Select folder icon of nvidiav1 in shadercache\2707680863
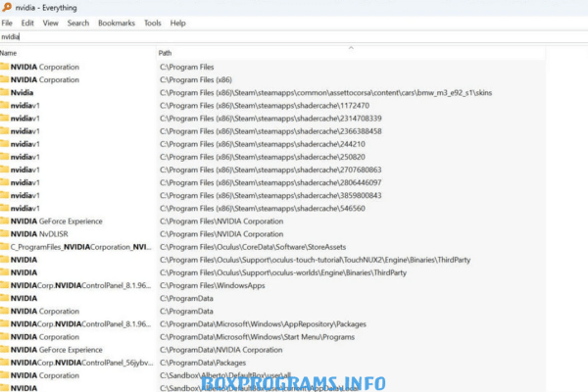The width and height of the screenshot is (588, 392). tap(5, 170)
